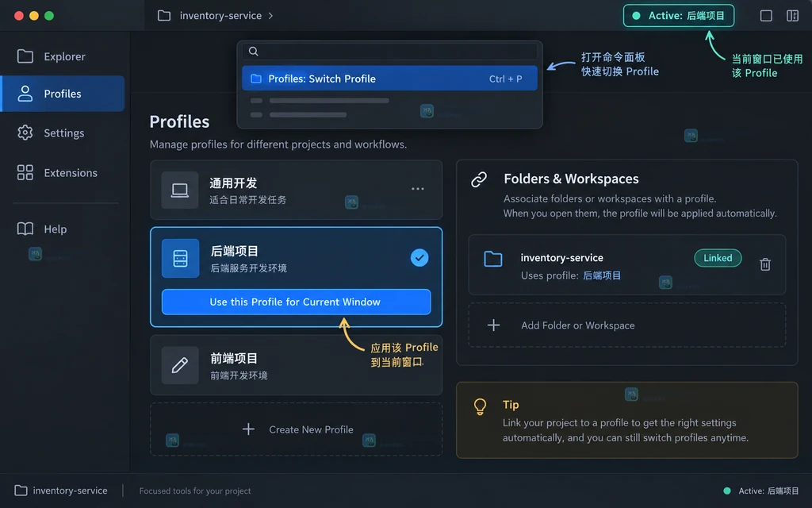812x508 pixels.
Task: Click Use this Profile for Current Window
Action: click(x=297, y=302)
